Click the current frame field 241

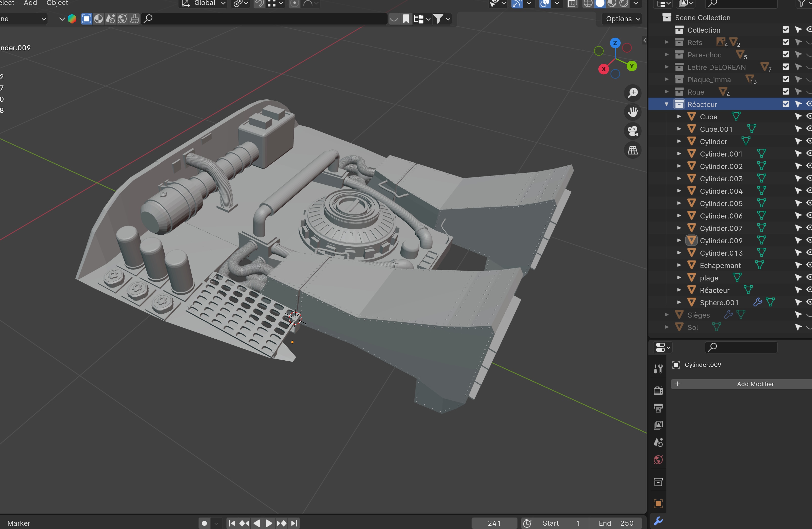pos(494,523)
